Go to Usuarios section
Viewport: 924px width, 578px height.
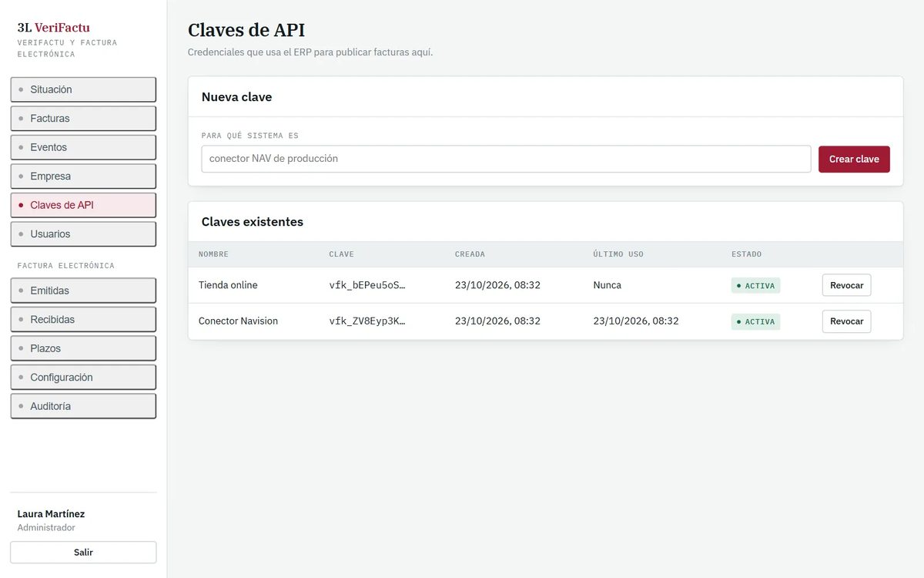click(83, 234)
